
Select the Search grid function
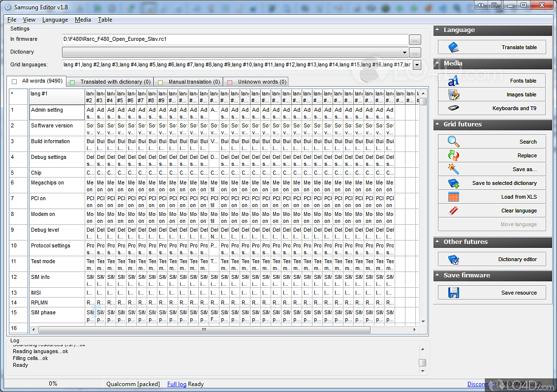coord(492,141)
